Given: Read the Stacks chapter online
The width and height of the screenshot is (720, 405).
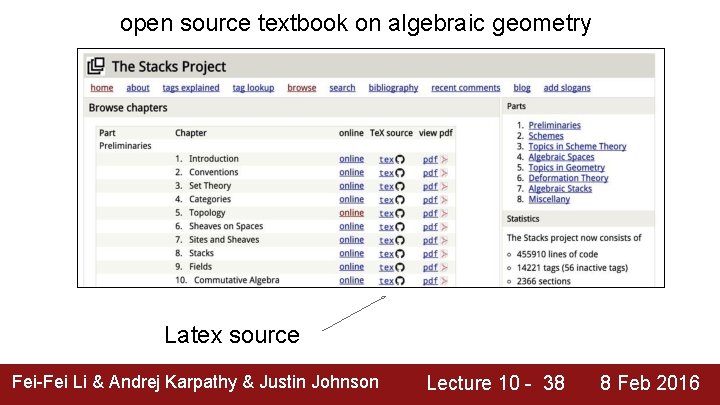Looking at the screenshot, I should 351,253.
